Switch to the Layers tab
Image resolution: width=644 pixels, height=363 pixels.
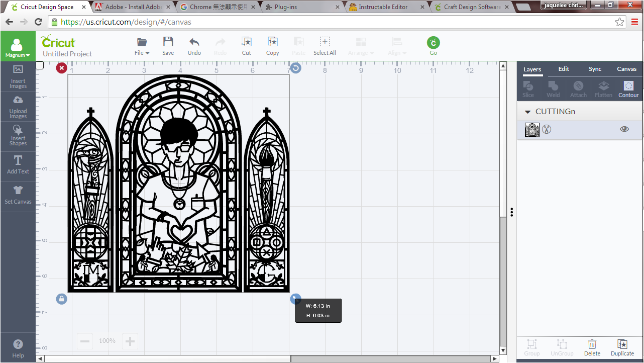pyautogui.click(x=532, y=69)
